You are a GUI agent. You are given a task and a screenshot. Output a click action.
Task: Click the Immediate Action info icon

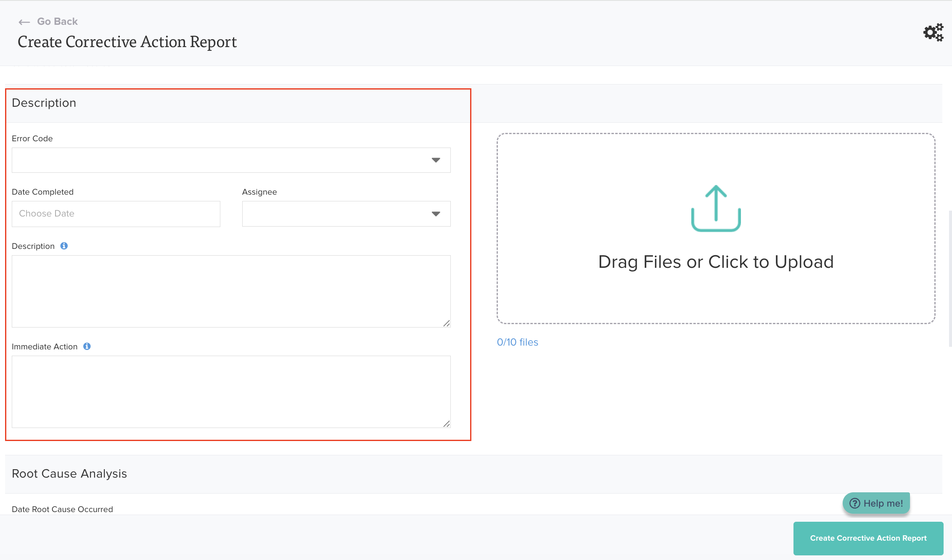pyautogui.click(x=87, y=346)
